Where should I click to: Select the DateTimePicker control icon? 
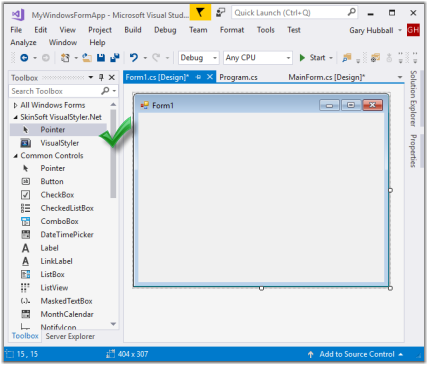pyautogui.click(x=26, y=235)
